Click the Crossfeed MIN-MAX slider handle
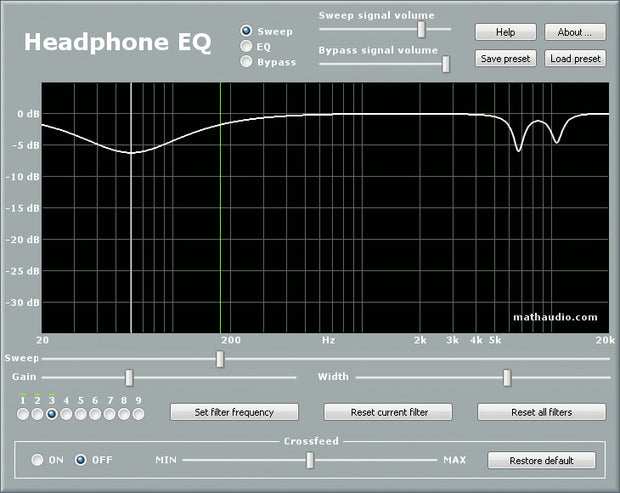 coord(310,460)
